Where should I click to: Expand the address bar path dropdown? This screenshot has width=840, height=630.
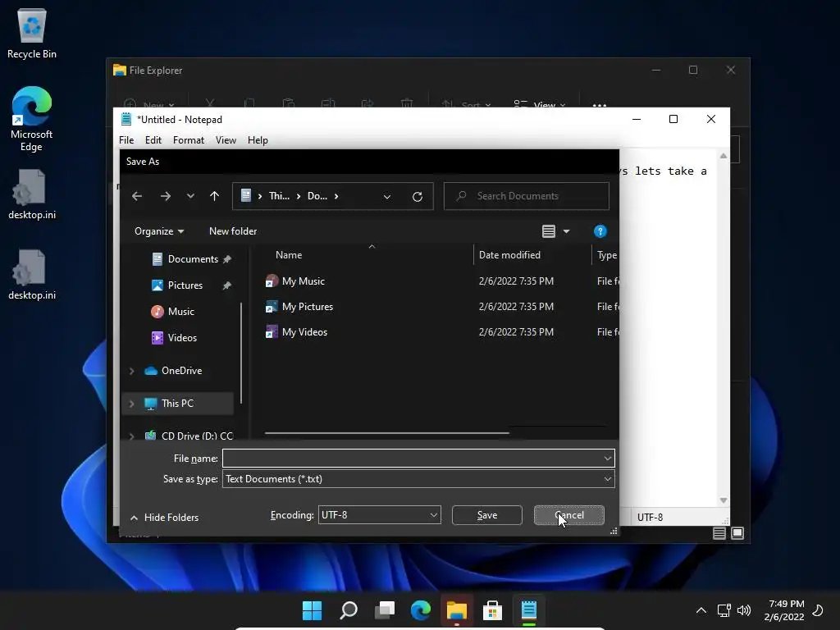click(x=387, y=197)
